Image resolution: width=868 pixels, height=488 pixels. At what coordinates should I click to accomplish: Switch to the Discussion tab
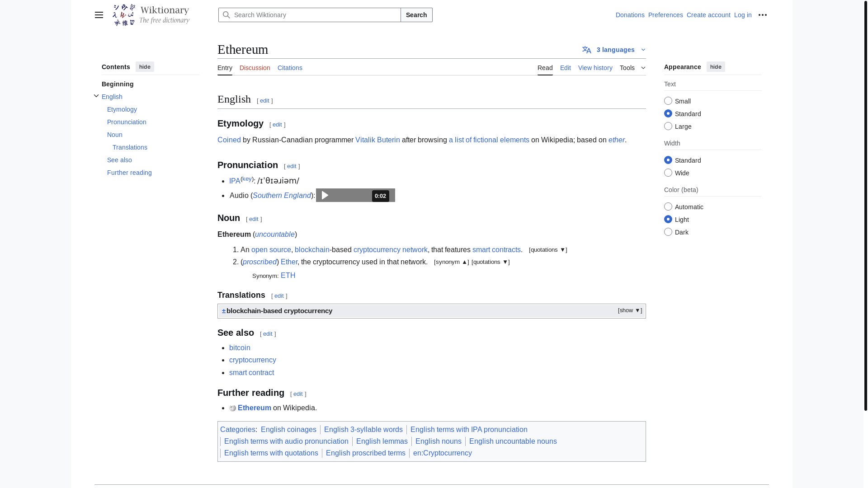255,68
